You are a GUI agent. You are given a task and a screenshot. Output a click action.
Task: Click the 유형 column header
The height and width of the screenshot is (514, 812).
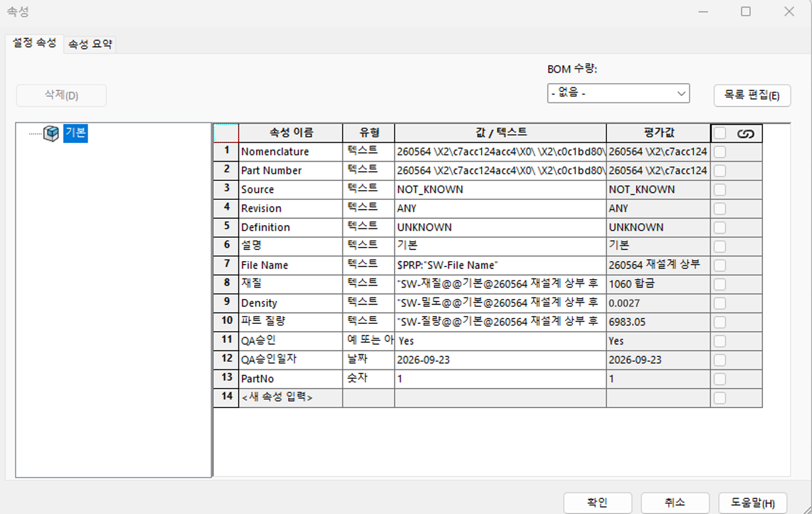click(x=368, y=133)
